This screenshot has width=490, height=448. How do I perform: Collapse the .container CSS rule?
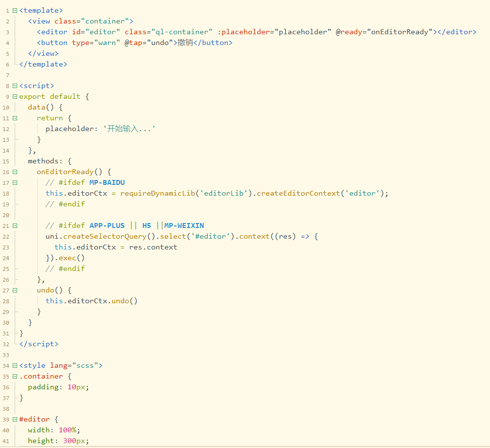[x=15, y=376]
